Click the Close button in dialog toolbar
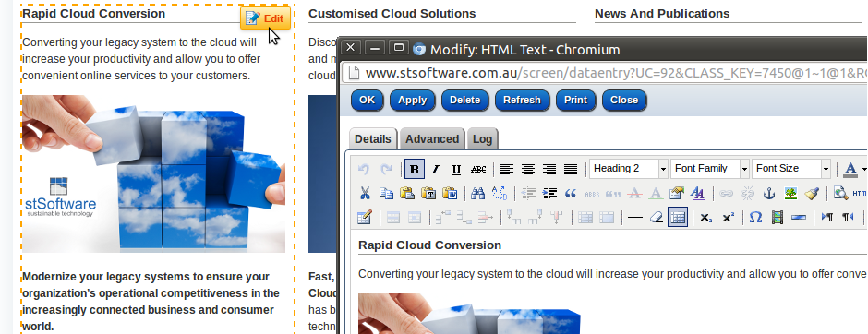This screenshot has width=868, height=334. [624, 100]
